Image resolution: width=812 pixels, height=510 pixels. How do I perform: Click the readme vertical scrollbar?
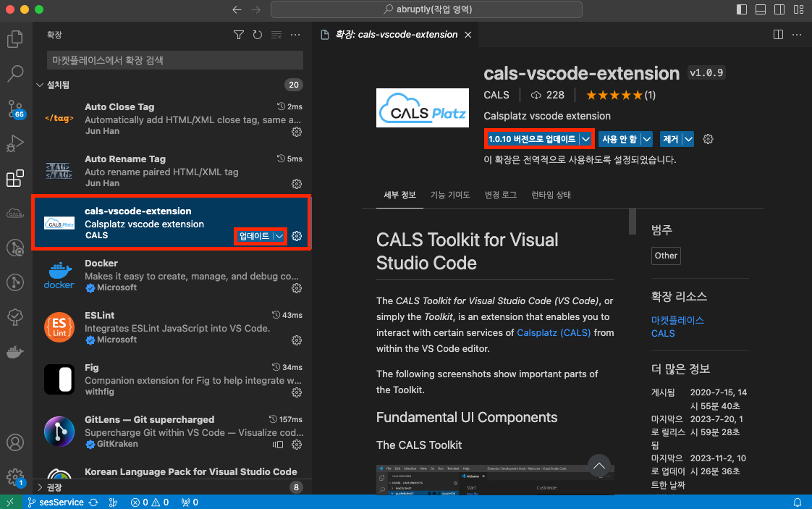coord(632,222)
